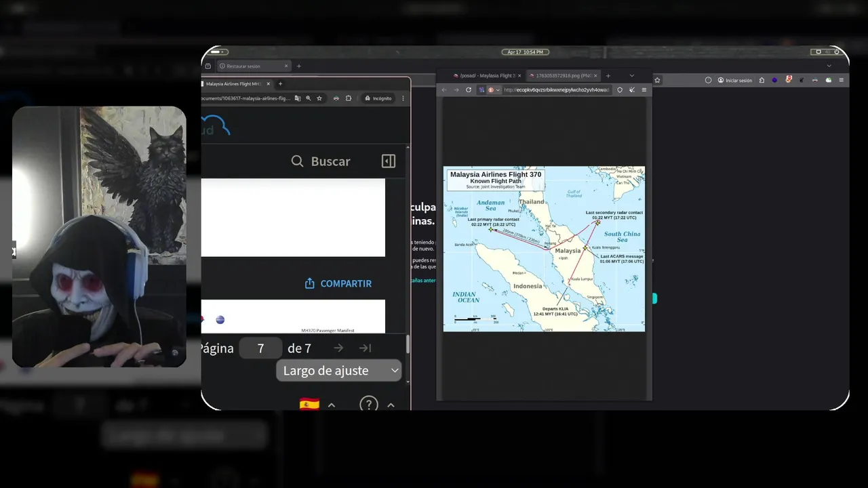Viewport: 868px width, 488px height.
Task: Open new tab next to Restaurar sesión
Action: click(298, 66)
